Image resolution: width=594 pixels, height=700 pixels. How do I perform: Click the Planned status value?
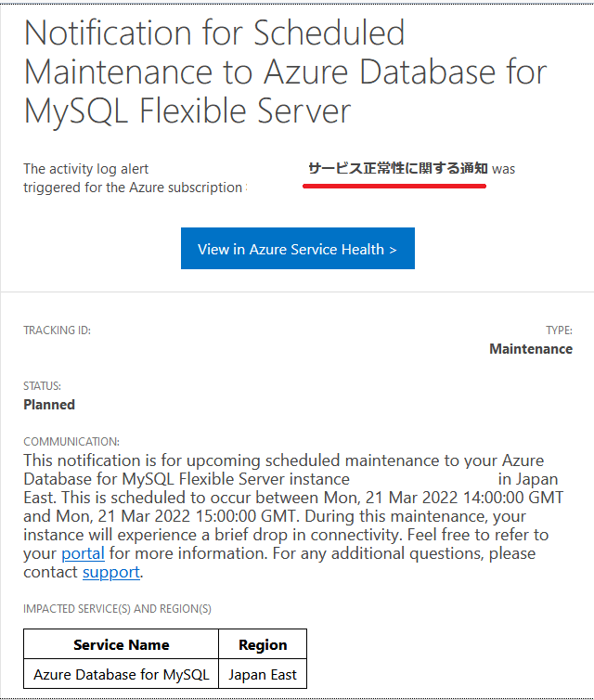click(49, 405)
